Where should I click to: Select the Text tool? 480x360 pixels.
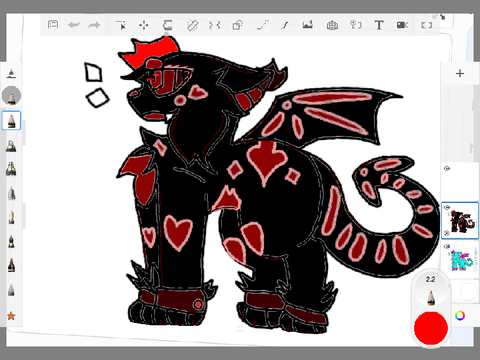coord(379,25)
